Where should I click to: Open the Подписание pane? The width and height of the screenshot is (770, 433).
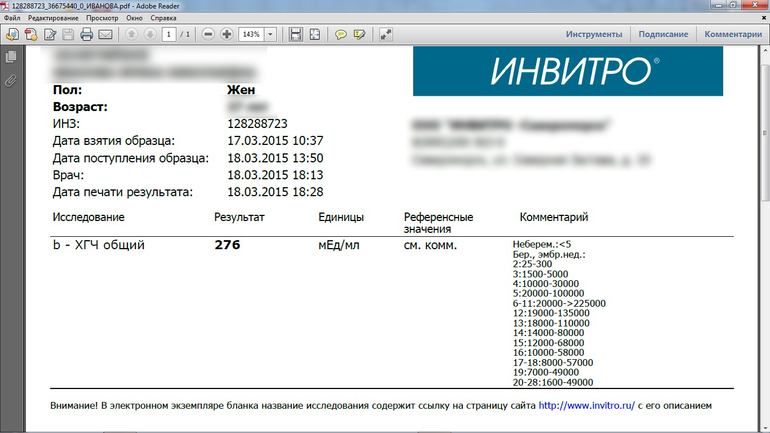[x=664, y=34]
